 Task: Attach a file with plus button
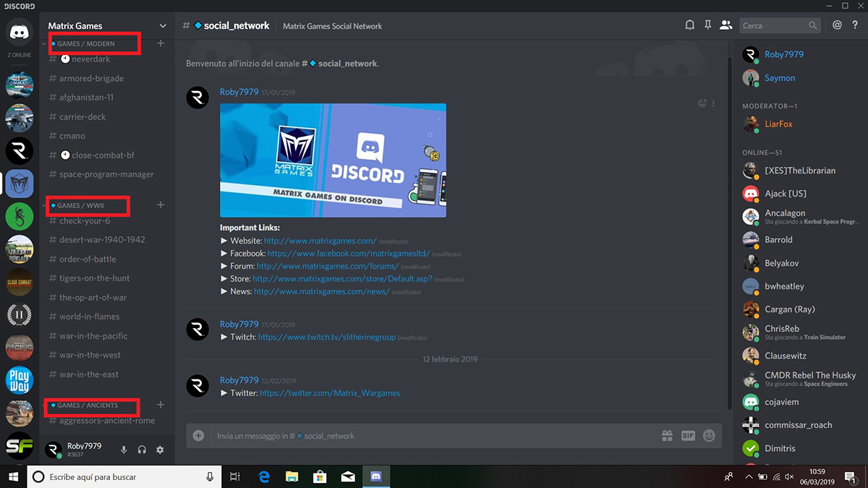pyautogui.click(x=199, y=436)
